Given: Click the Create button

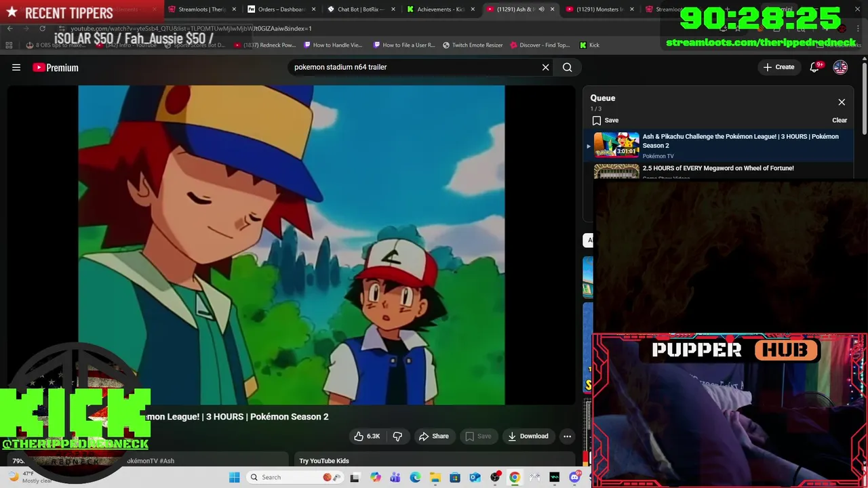Looking at the screenshot, I should [778, 67].
